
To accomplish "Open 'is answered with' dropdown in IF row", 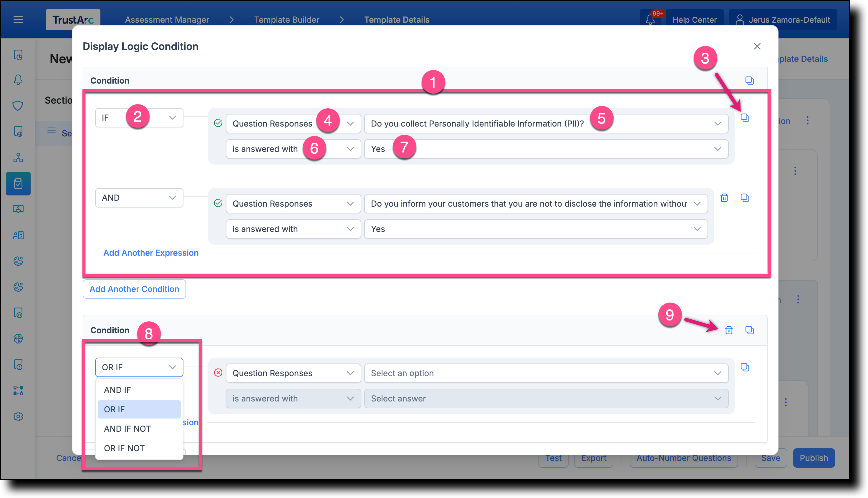I will 293,149.
